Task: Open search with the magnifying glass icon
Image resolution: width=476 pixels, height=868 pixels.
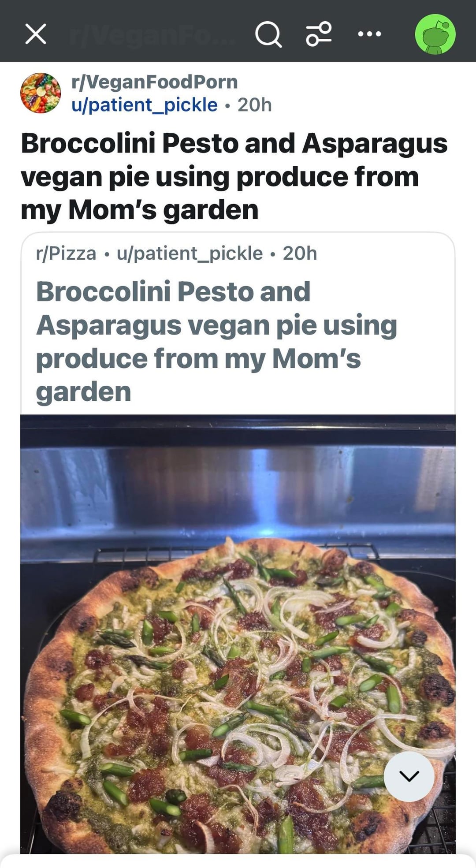Action: (x=268, y=34)
